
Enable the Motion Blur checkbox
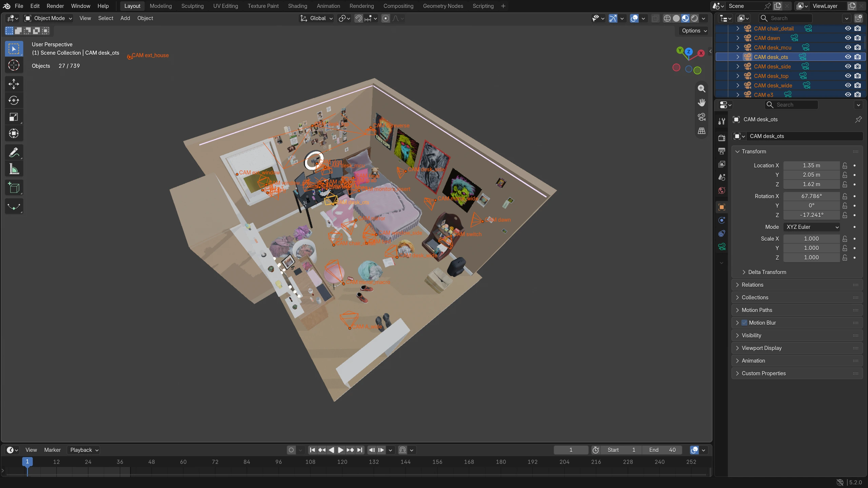click(x=745, y=323)
